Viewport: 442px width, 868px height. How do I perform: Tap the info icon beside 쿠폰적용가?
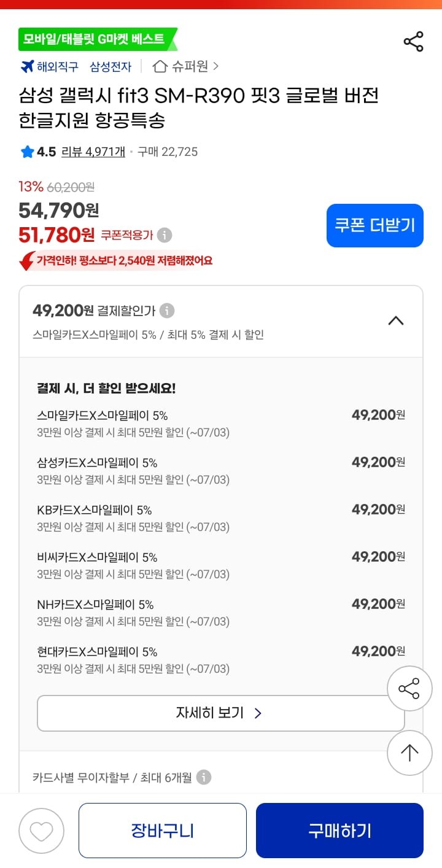165,235
